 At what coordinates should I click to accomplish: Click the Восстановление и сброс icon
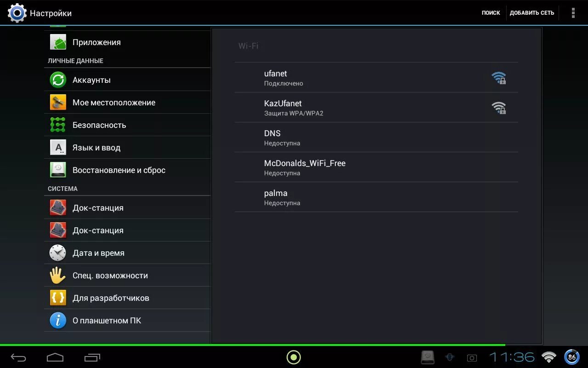tap(58, 170)
